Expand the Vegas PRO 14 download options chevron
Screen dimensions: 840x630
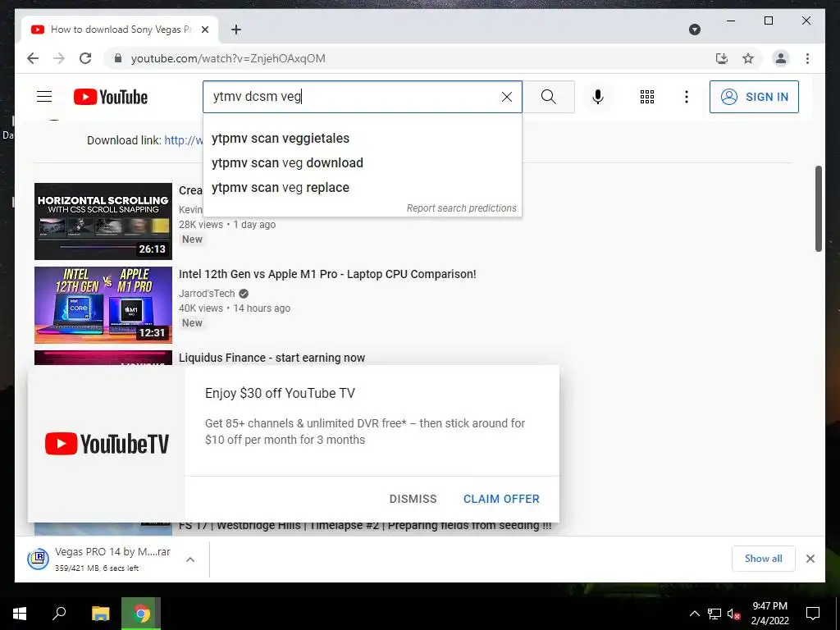[x=190, y=559]
